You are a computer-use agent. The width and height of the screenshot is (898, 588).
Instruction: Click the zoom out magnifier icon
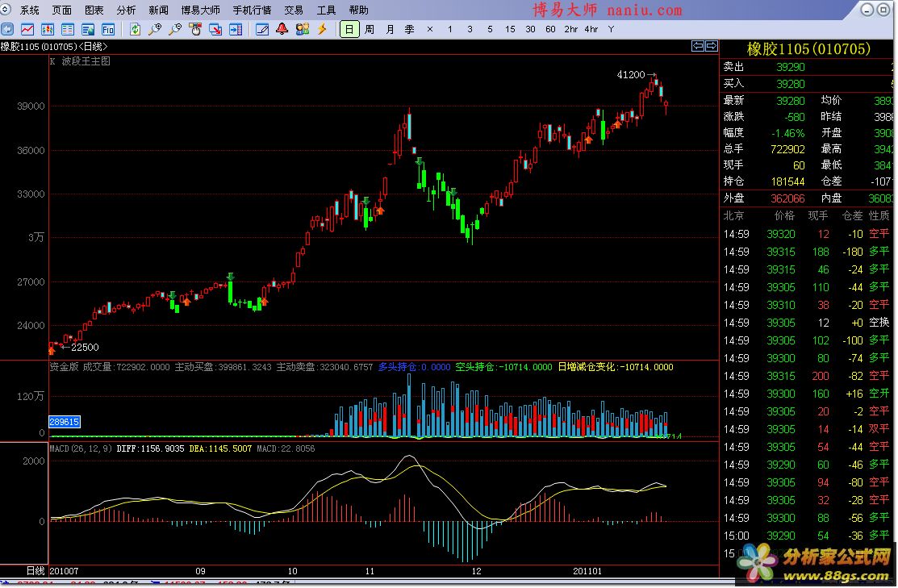[x=175, y=29]
